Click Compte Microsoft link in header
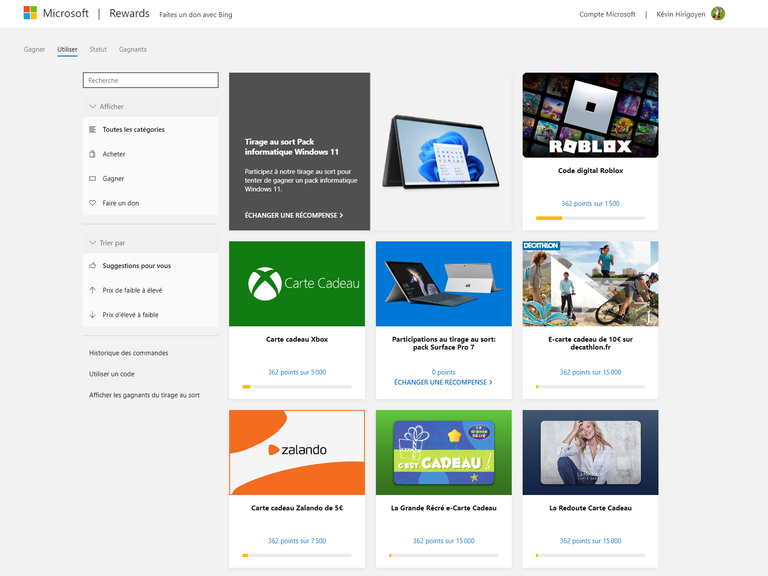Screen dimensions: 768x576 pyautogui.click(x=607, y=14)
